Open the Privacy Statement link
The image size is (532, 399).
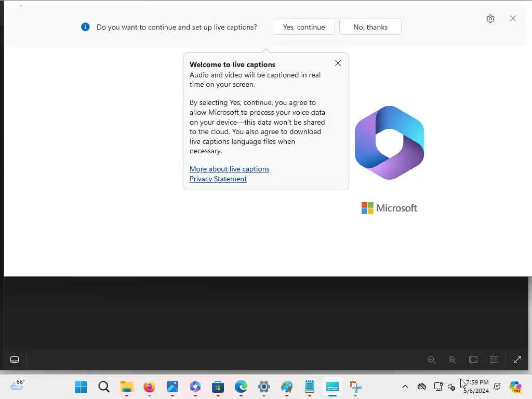[x=218, y=179]
